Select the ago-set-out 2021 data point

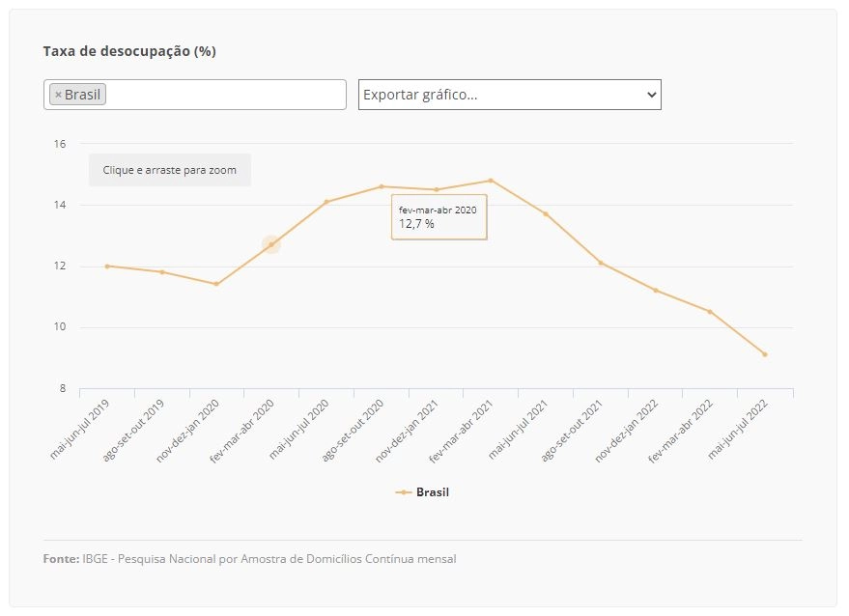pyautogui.click(x=601, y=263)
